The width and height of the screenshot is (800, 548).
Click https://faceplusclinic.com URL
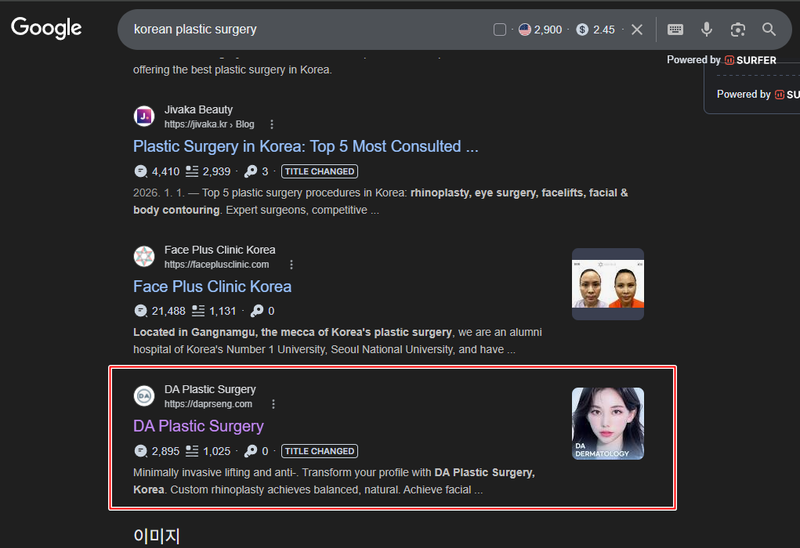click(216, 265)
